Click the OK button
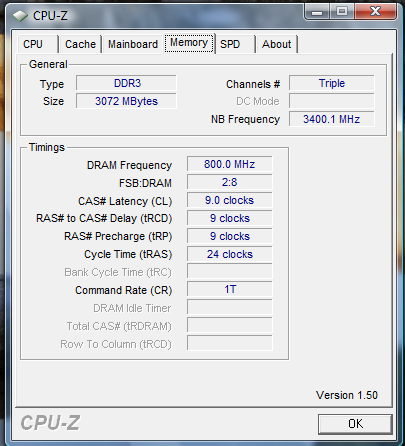 click(x=355, y=424)
